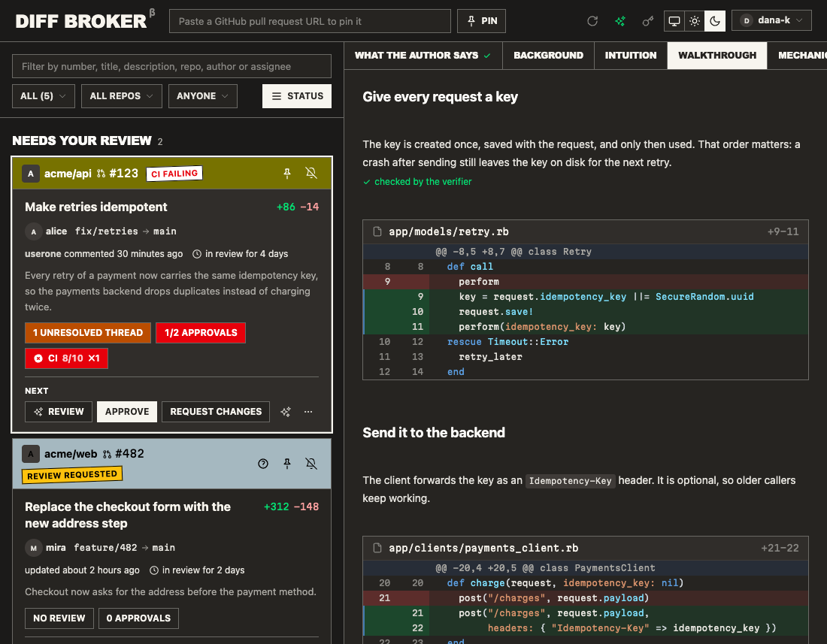Pin the acme/api #123 card
This screenshot has width=827, height=644.
click(x=287, y=173)
